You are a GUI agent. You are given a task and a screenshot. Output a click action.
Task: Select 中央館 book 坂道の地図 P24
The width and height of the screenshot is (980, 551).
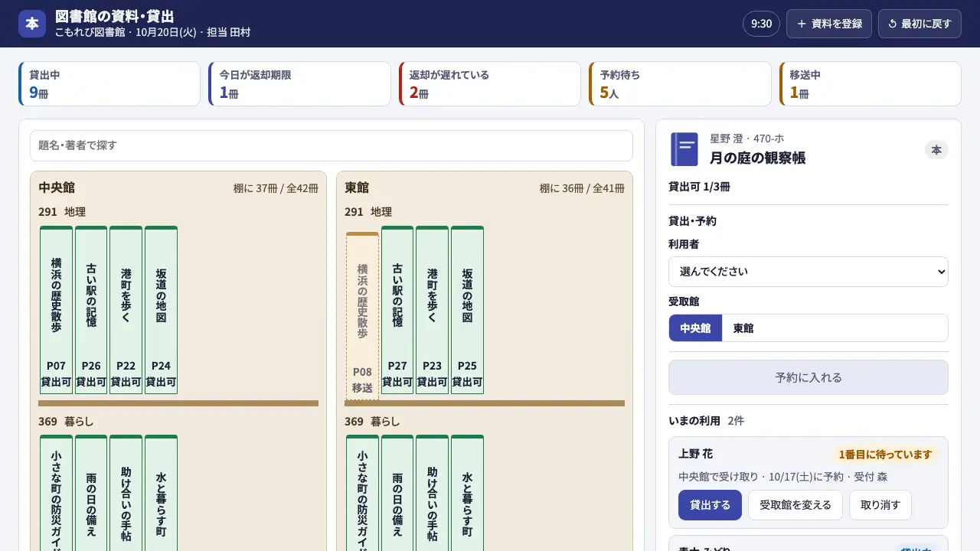point(161,310)
